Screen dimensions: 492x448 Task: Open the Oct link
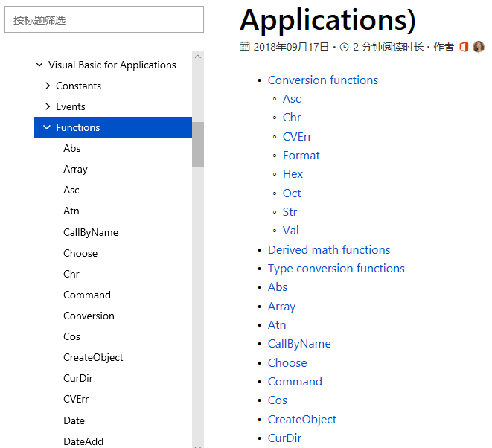[292, 193]
